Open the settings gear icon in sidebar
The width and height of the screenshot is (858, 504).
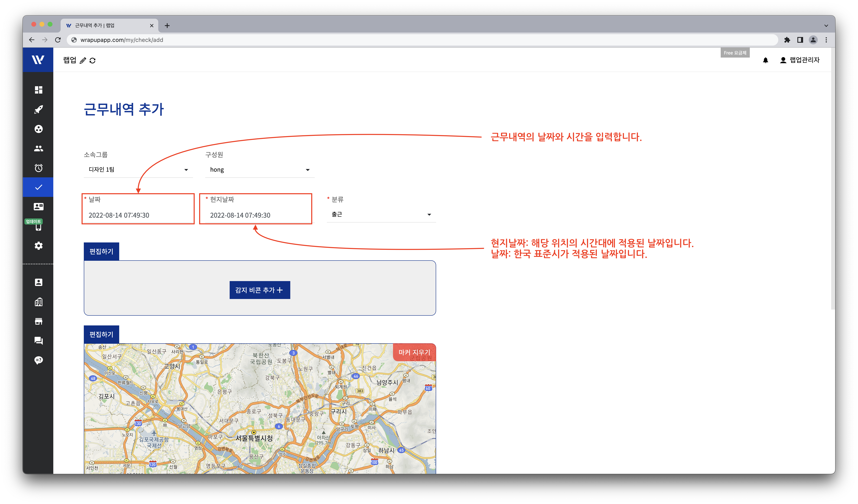[x=38, y=246]
